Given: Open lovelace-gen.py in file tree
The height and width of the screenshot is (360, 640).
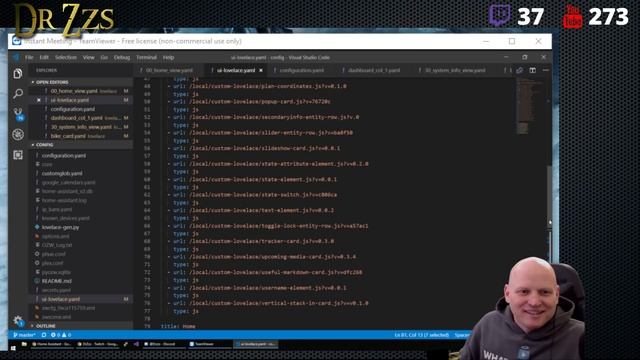Looking at the screenshot, I should (x=80, y=227).
